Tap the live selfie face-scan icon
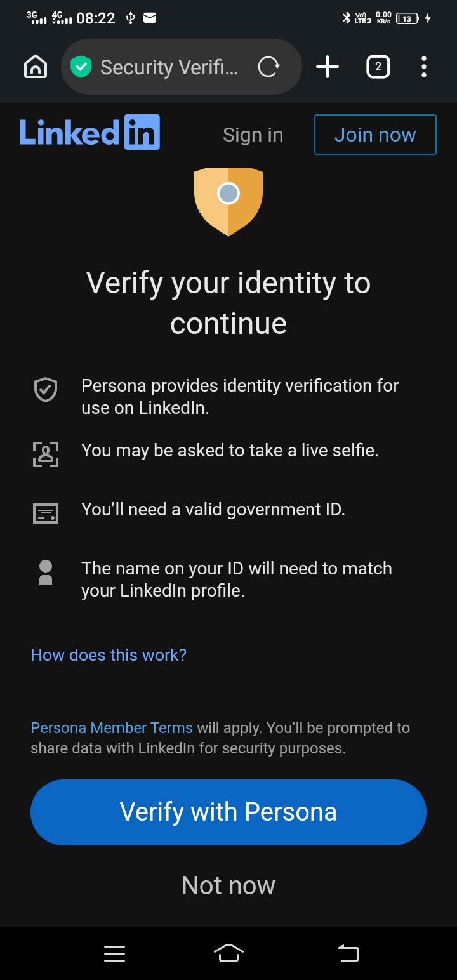This screenshot has width=457, height=980. point(46,454)
